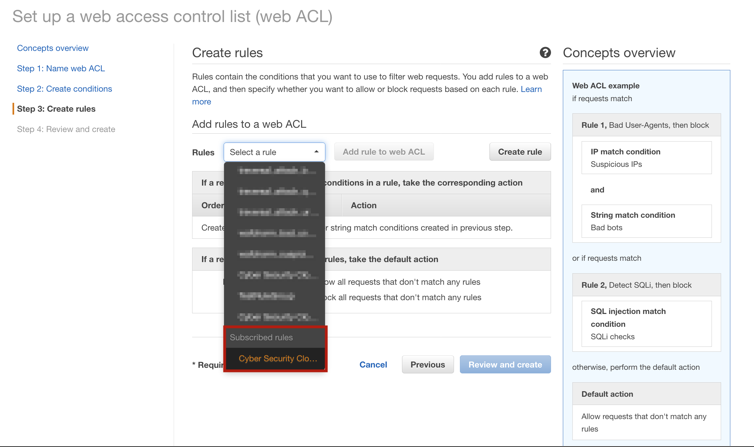Open "Concepts overview" in the left sidebar
This screenshot has height=447, width=754.
[x=53, y=48]
